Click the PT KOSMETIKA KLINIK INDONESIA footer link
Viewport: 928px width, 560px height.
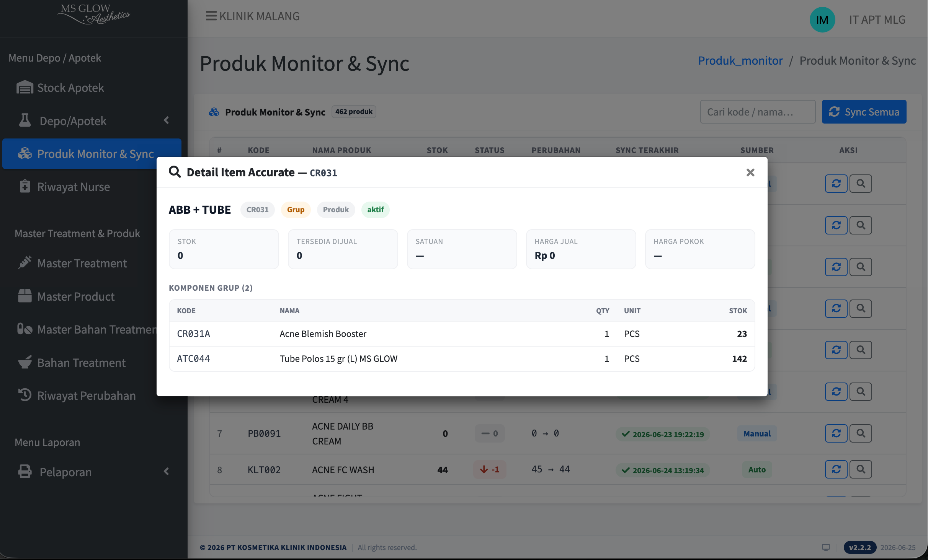coord(286,547)
